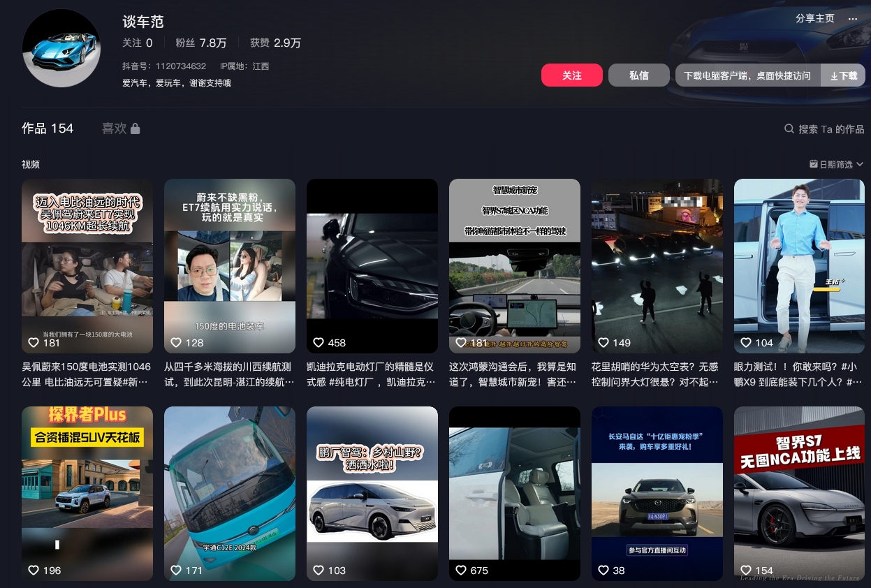Click the red 关注 follow button
The width and height of the screenshot is (871, 588).
(x=572, y=75)
